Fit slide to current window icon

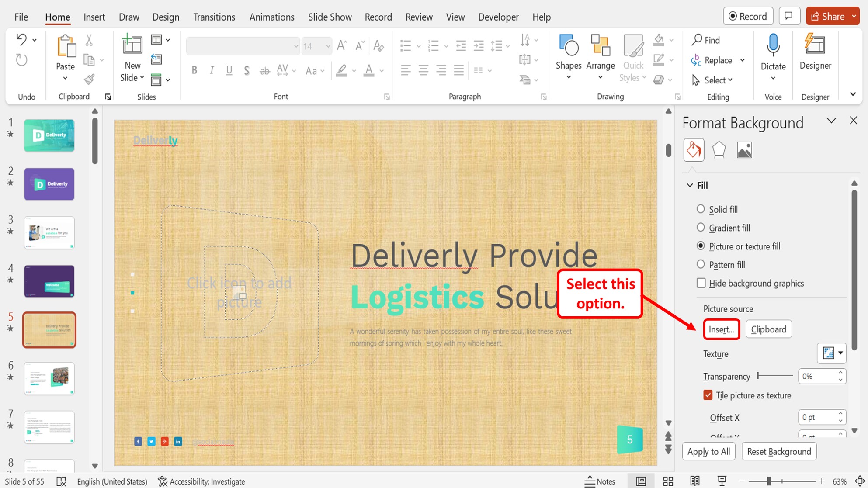point(860,481)
